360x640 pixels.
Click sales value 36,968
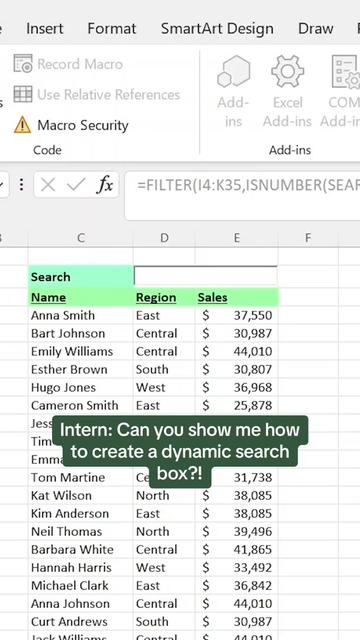pos(253,387)
